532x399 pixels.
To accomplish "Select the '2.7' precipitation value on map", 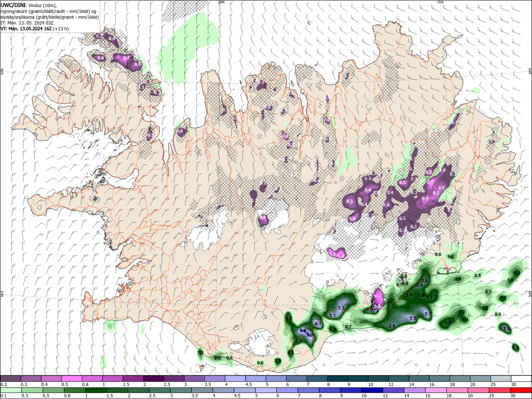I will click(x=298, y=341).
